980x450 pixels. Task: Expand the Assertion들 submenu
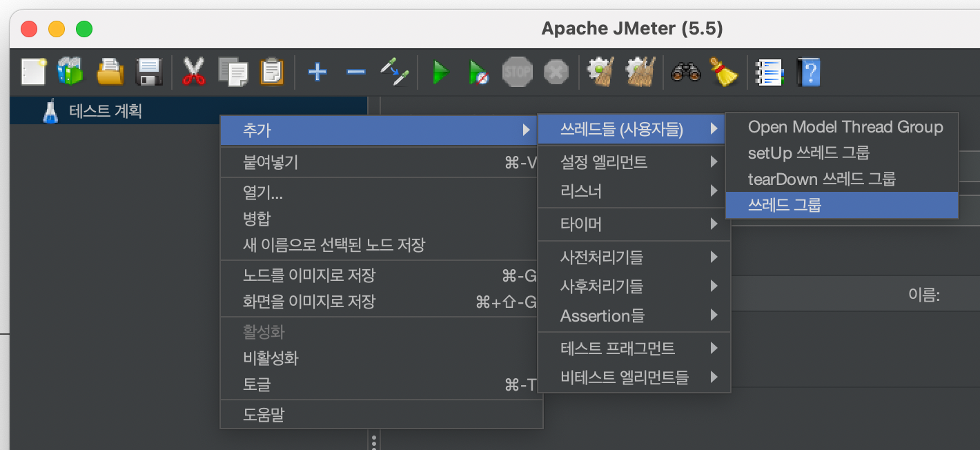coord(634,315)
